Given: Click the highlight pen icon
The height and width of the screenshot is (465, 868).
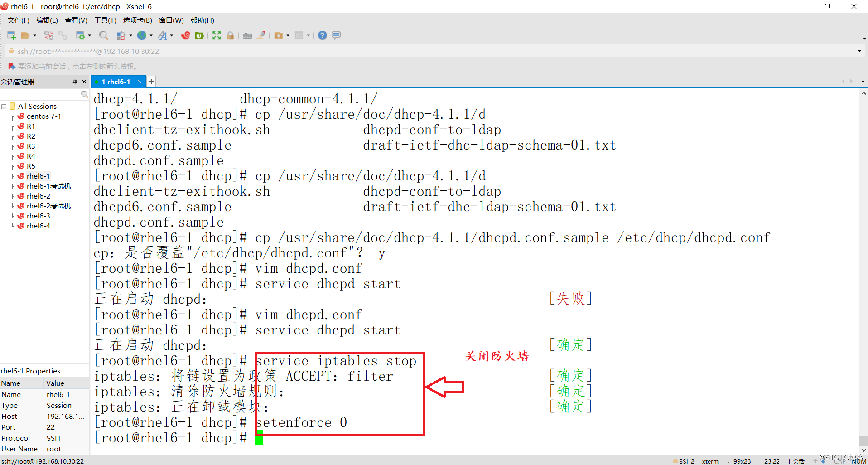Looking at the screenshot, I should [x=261, y=35].
